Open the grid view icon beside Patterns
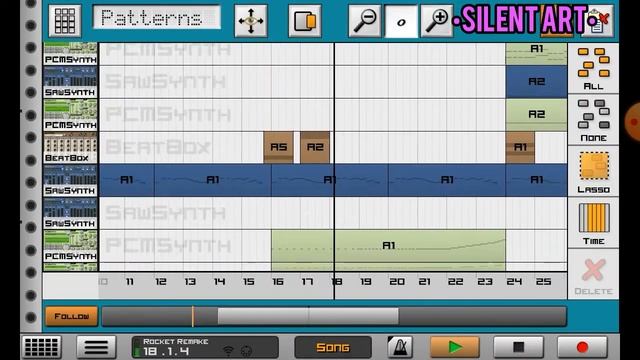640x360 pixels. coord(65,20)
